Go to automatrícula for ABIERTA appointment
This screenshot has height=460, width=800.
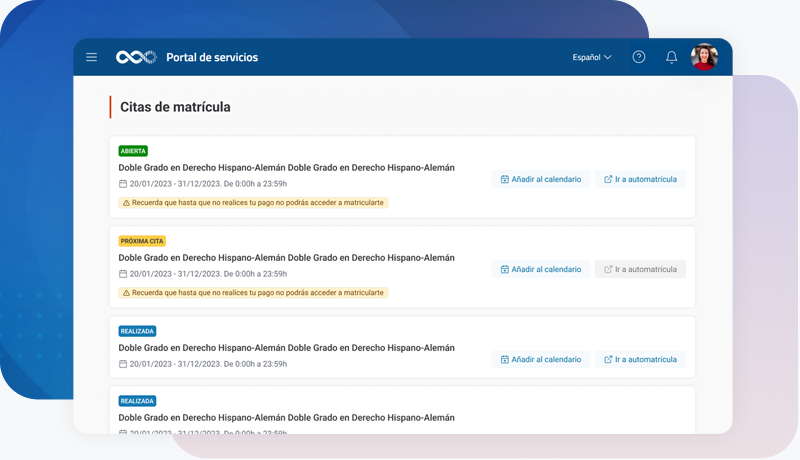point(640,179)
